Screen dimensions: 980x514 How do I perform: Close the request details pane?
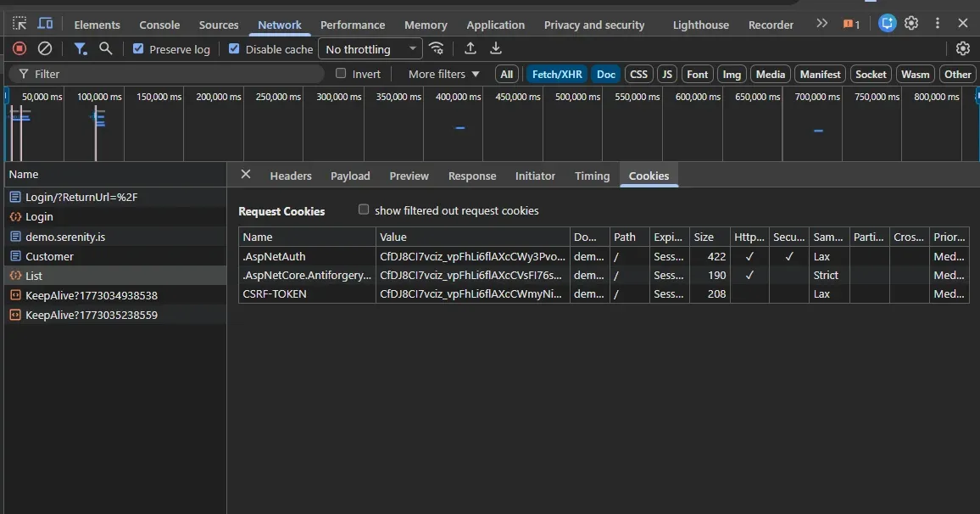click(245, 175)
